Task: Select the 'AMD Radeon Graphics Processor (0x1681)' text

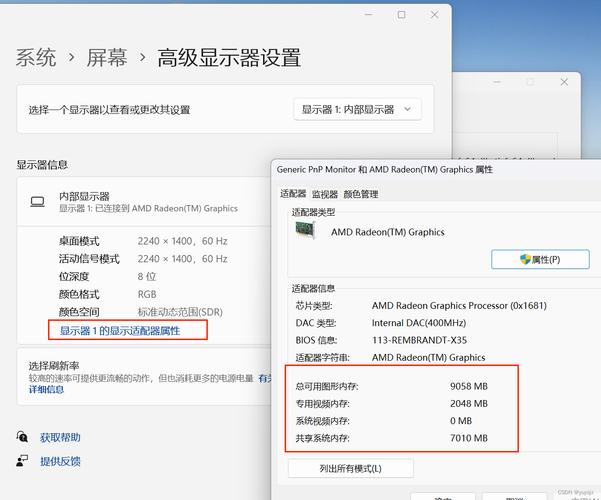Action: pos(459,306)
